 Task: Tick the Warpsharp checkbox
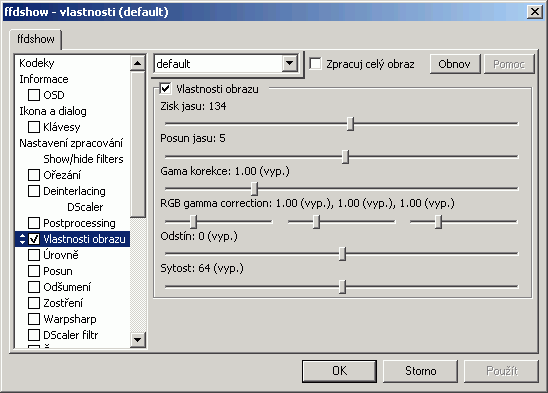tap(34, 319)
